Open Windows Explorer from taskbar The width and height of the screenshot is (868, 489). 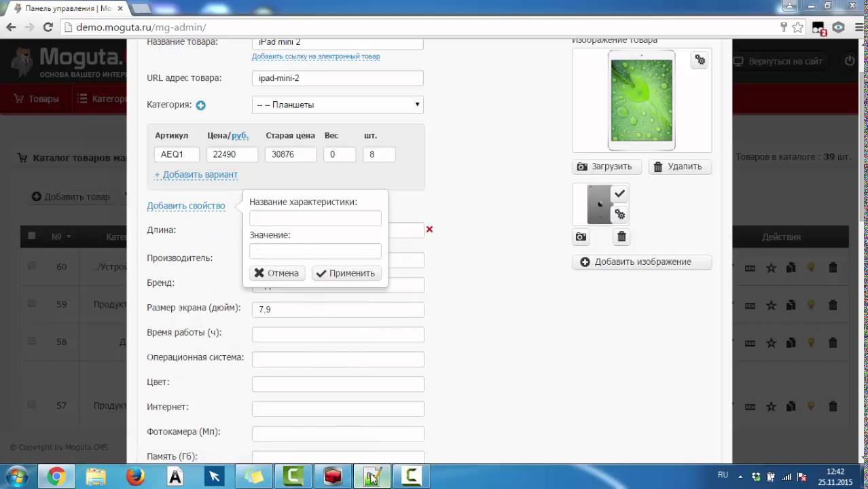(96, 476)
